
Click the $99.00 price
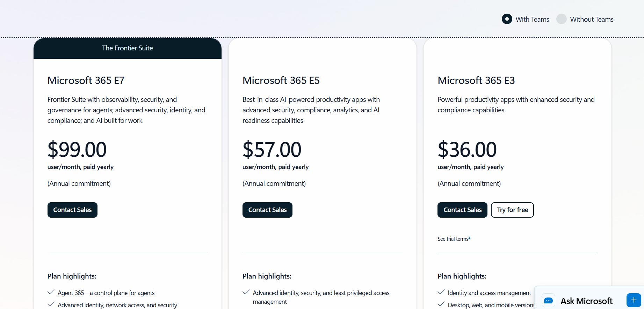(77, 149)
